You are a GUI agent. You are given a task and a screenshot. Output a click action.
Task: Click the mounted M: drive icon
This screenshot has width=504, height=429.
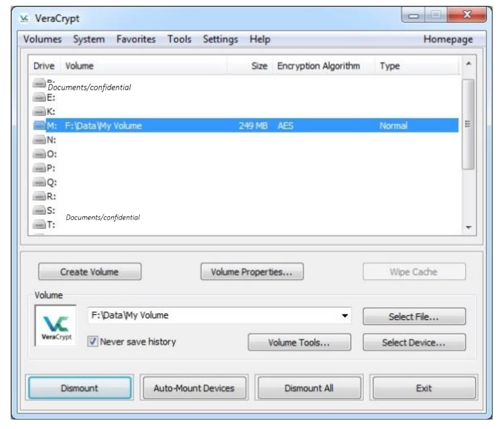[x=39, y=126]
